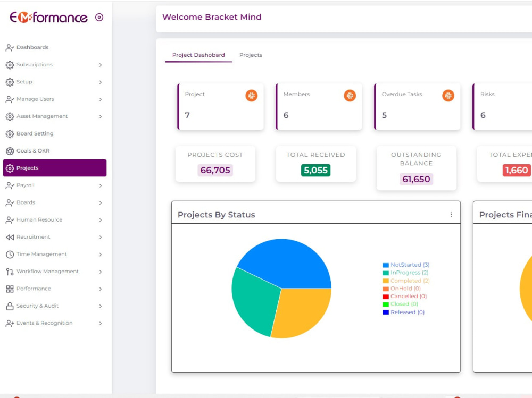This screenshot has width=532, height=398.
Task: Expand the Time Management chevron
Action: [x=101, y=254]
